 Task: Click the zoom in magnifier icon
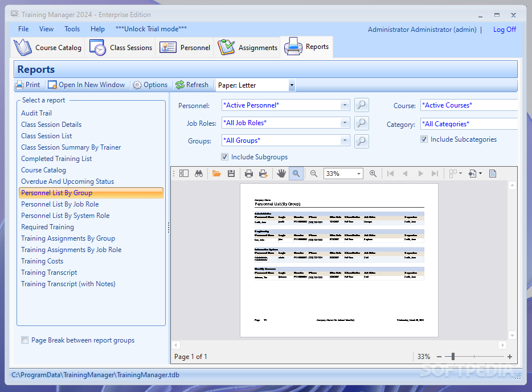coord(373,174)
